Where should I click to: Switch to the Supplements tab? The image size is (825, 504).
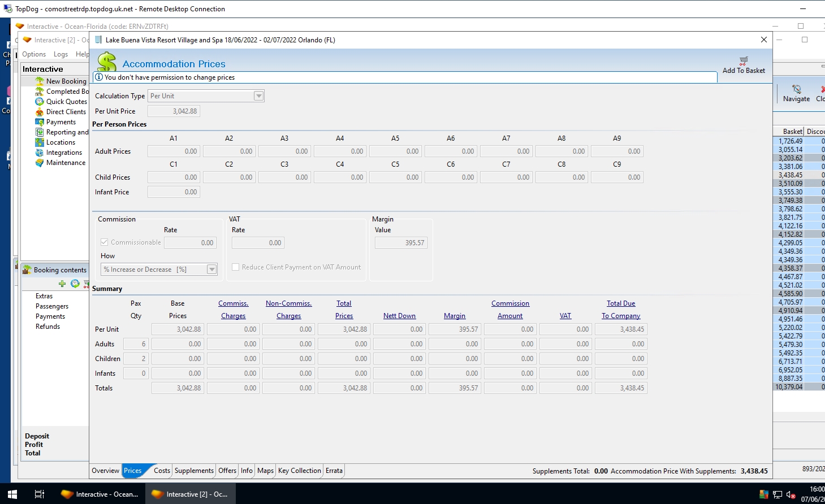tap(194, 471)
